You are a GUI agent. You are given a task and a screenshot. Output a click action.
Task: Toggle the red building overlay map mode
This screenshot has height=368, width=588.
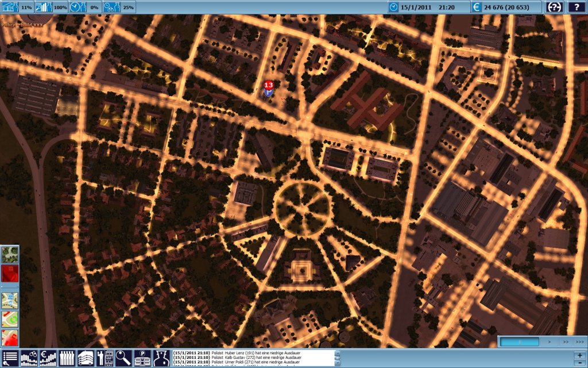[x=10, y=274]
